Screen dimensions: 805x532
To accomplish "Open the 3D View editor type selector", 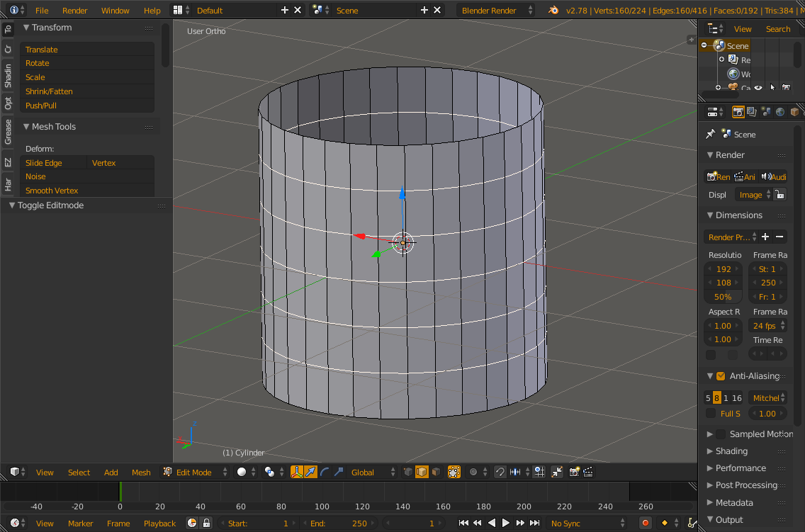I will (x=18, y=472).
